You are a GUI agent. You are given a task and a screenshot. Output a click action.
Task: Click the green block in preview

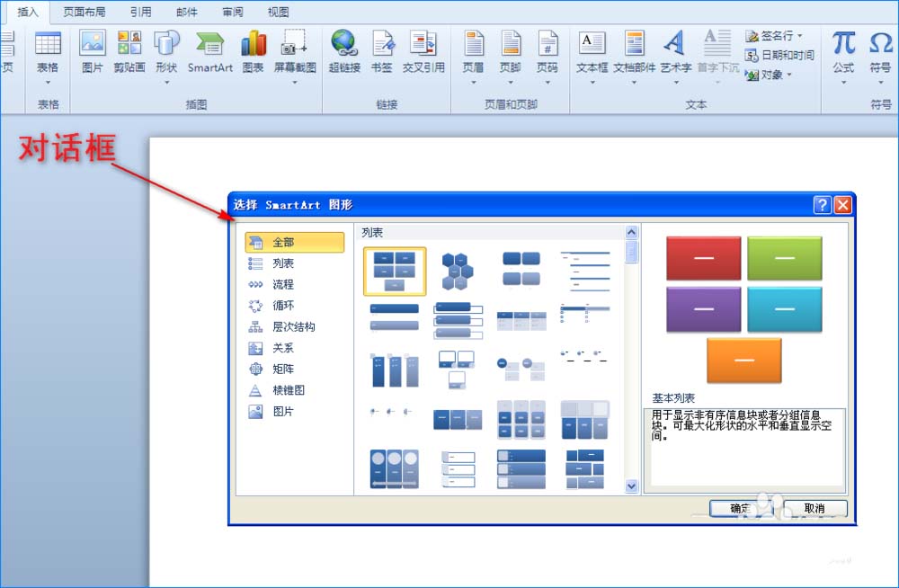(785, 258)
